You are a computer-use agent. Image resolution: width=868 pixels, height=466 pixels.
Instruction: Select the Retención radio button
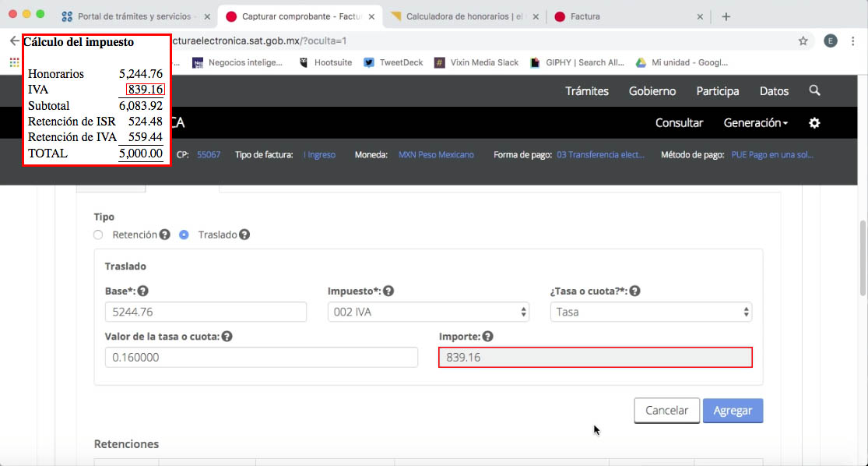pos(99,235)
